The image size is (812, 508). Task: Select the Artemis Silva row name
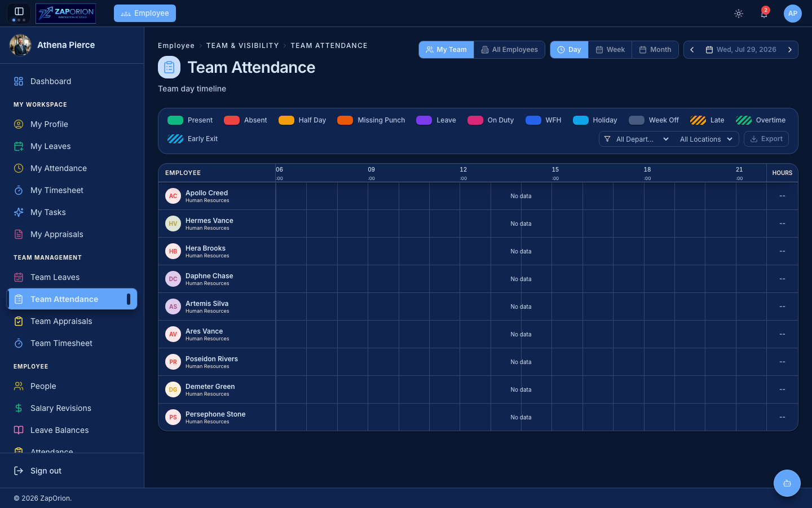[x=207, y=304]
